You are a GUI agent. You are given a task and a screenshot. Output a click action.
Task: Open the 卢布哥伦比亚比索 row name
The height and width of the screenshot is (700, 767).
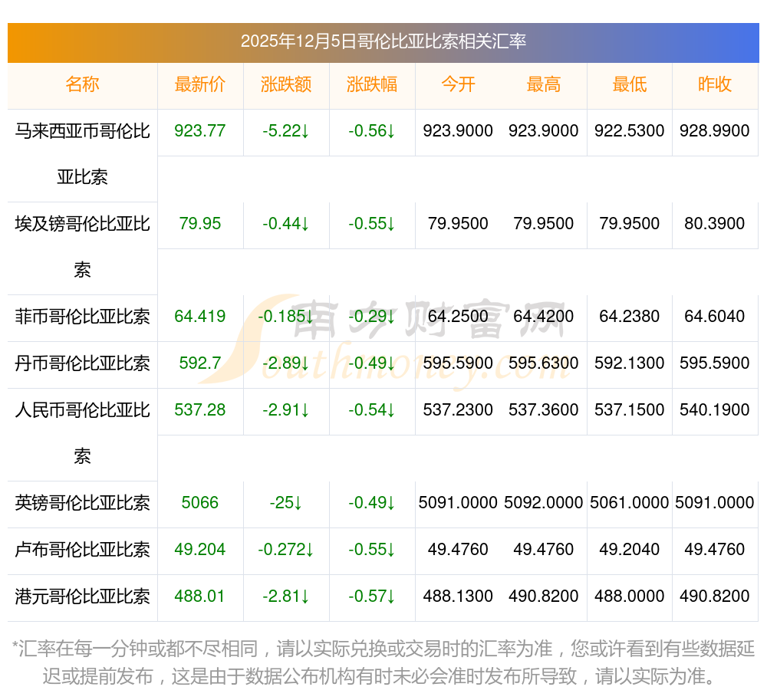[x=82, y=550]
